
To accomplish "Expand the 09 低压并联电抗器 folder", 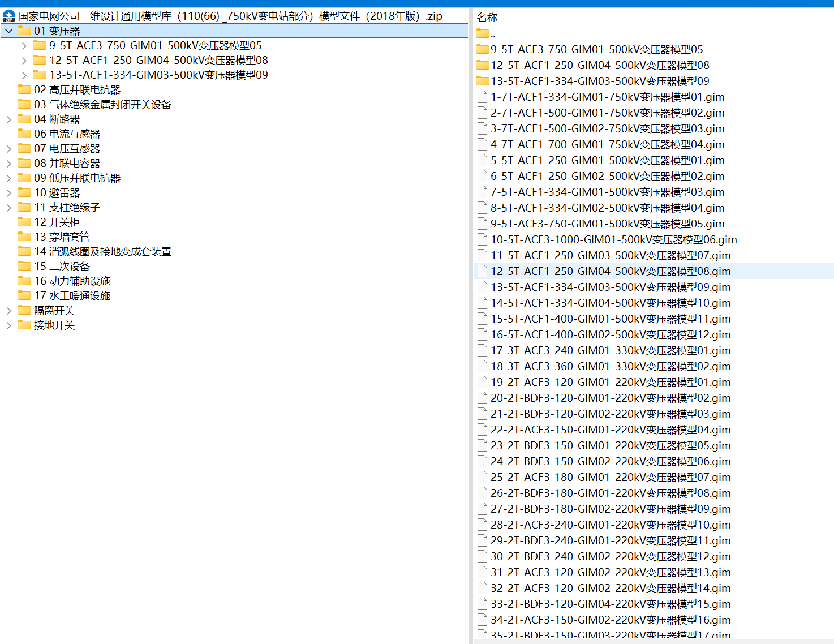I will (x=9, y=178).
